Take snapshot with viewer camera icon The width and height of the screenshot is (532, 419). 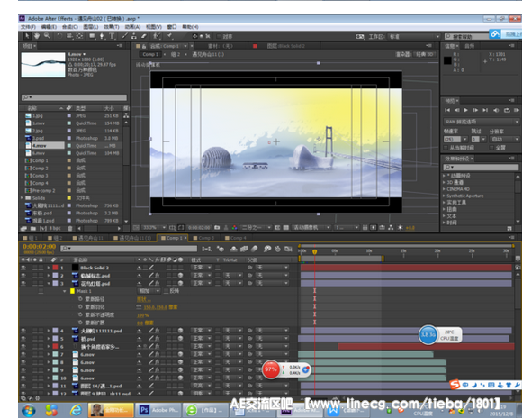[217, 227]
